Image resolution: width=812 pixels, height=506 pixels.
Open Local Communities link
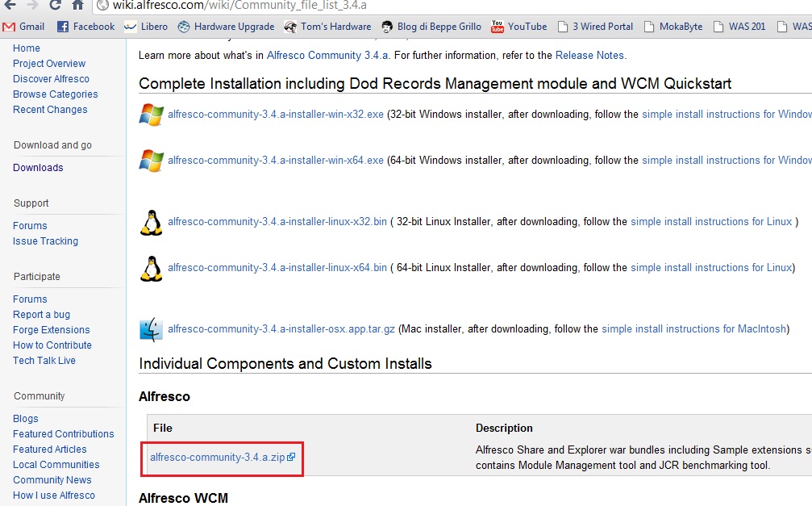[x=56, y=465]
